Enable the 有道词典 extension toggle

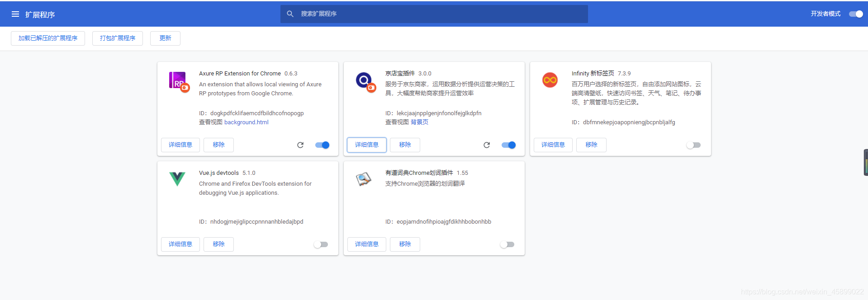pos(507,244)
